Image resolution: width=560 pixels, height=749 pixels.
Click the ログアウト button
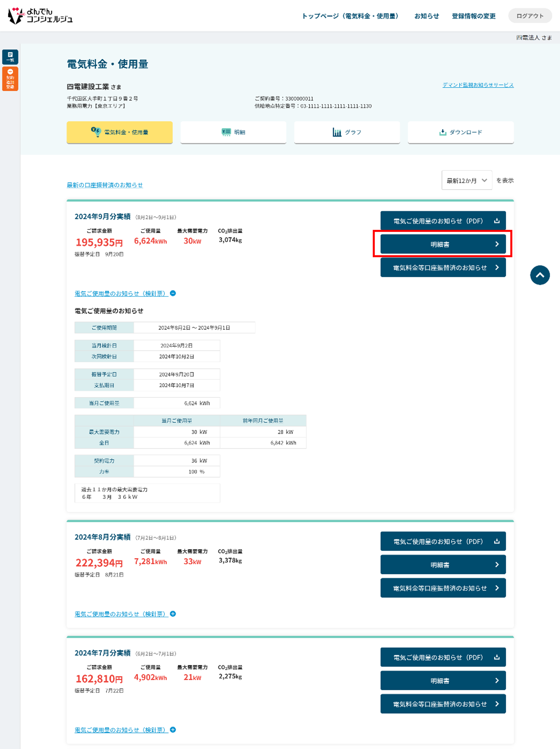pos(530,16)
